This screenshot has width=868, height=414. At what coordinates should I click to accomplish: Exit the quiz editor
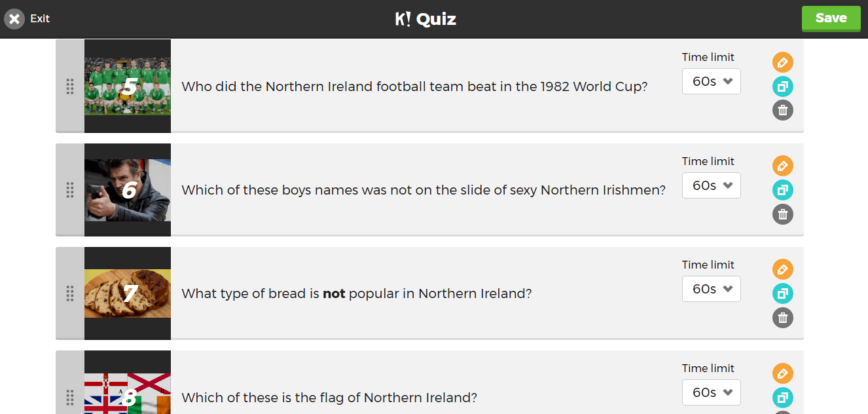27,18
